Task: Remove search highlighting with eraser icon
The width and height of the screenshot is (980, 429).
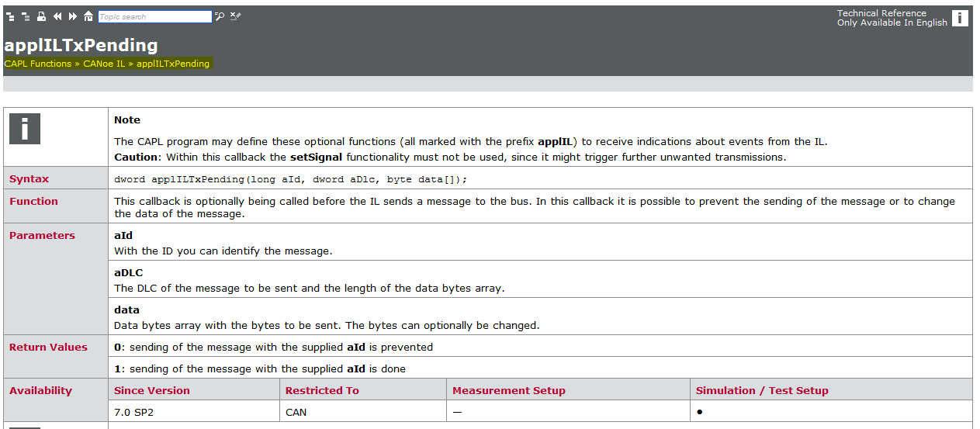Action: (x=235, y=16)
